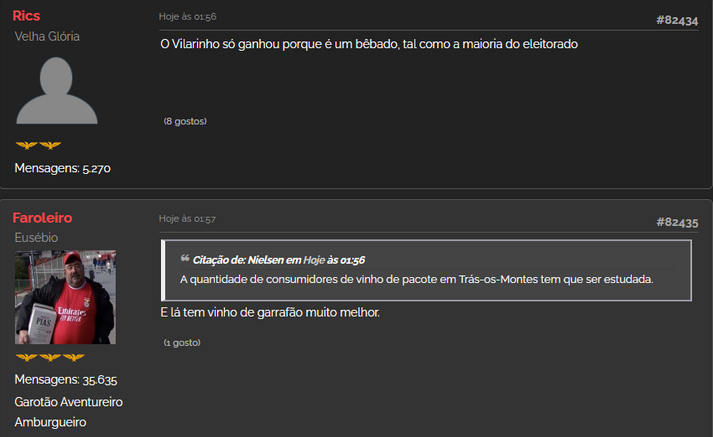The height and width of the screenshot is (437, 713).
Task: Click 'Mensagens: 5.270' count under Rics
Action: click(62, 168)
